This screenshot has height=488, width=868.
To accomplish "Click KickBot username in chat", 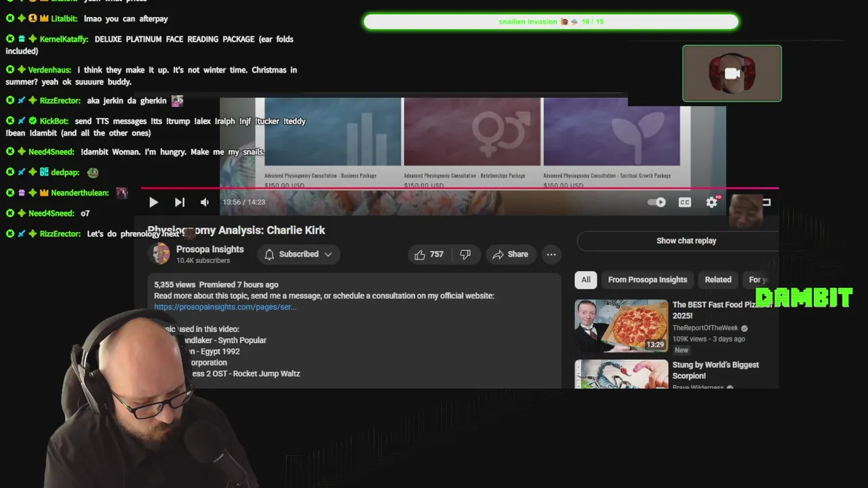I will (x=54, y=121).
